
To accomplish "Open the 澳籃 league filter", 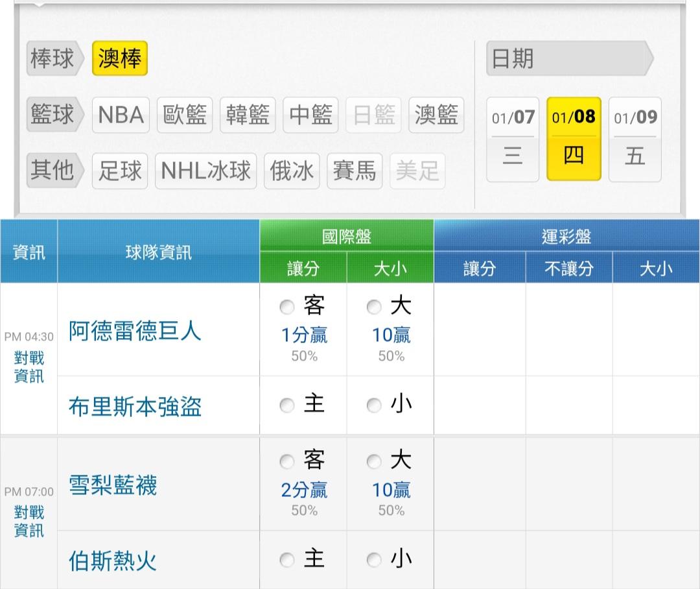I will click(436, 115).
